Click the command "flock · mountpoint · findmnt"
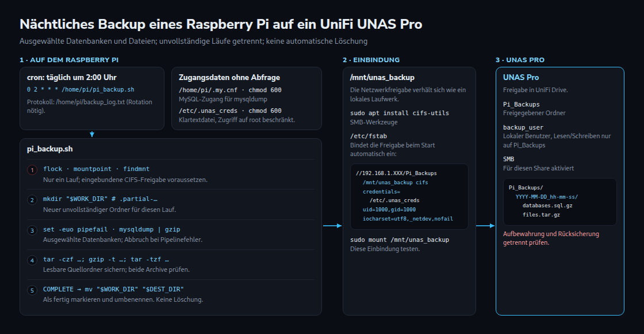This screenshot has height=334, width=644. [x=96, y=169]
